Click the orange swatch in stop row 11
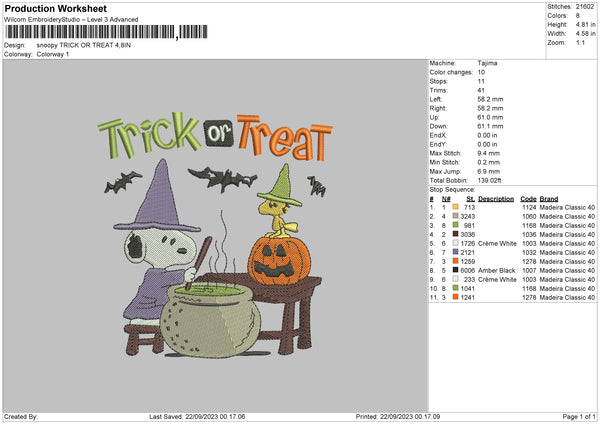This screenshot has width=600, height=424. point(455,297)
